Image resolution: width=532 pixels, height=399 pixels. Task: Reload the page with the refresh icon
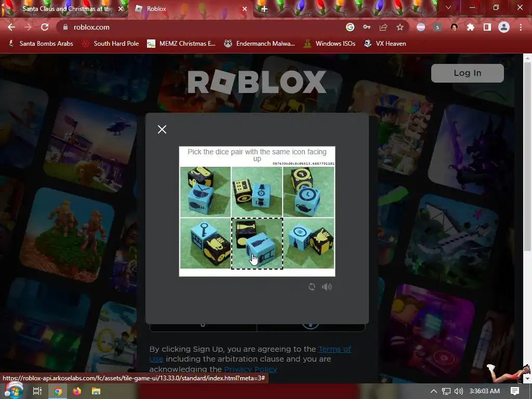point(45,27)
